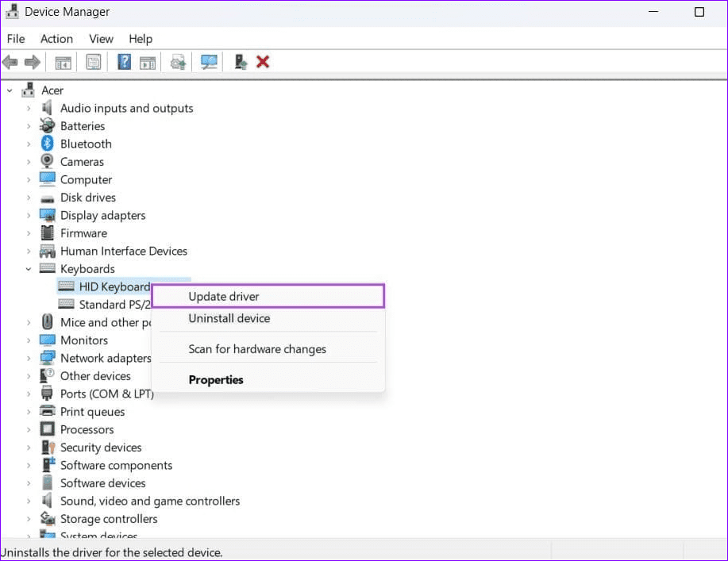Click the Print queues printer icon
728x561 pixels.
click(x=47, y=411)
